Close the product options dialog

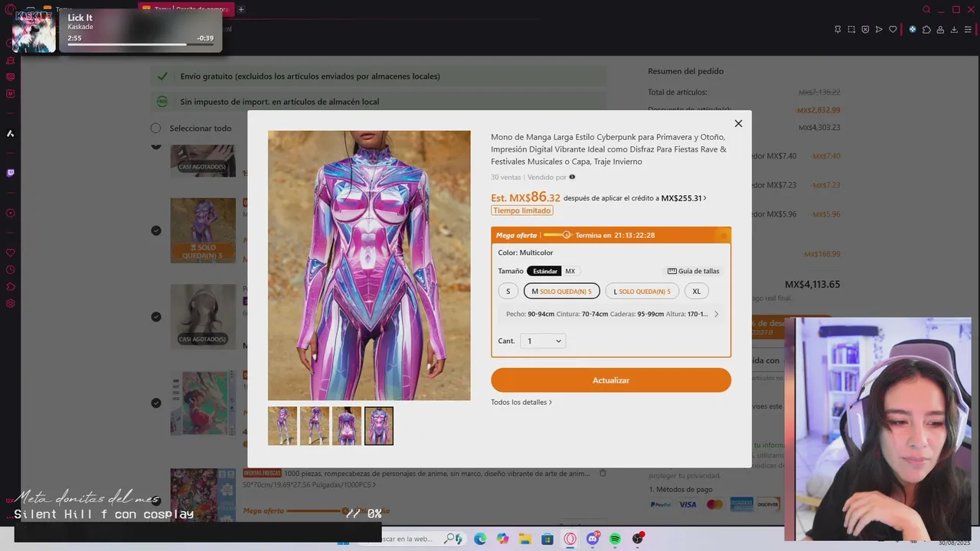[x=738, y=123]
